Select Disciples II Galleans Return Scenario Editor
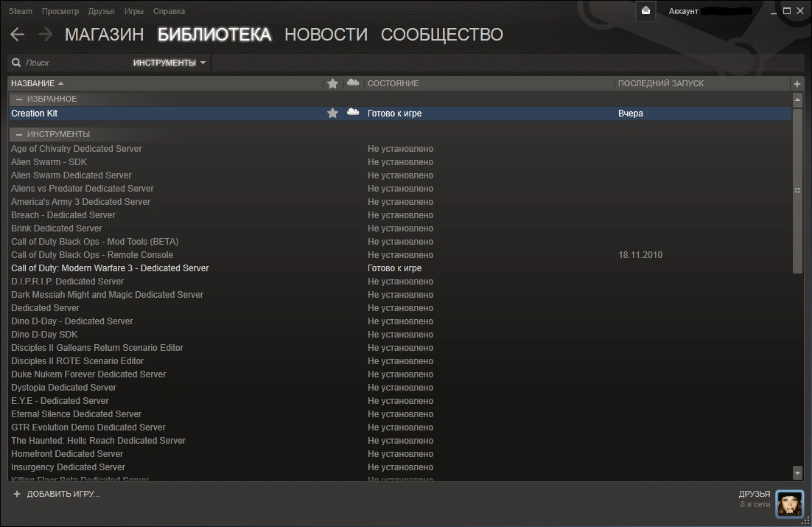Screen dimensions: 812x527 click(x=97, y=348)
